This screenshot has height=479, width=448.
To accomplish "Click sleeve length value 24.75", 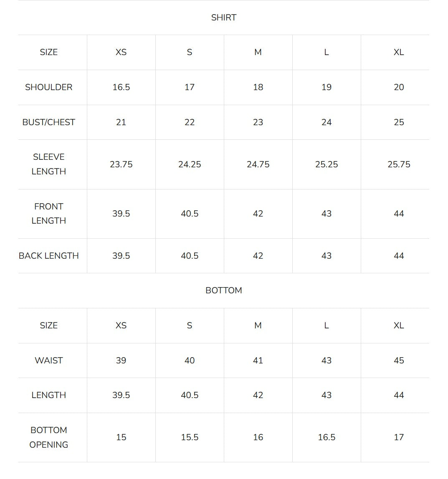I will point(258,164).
